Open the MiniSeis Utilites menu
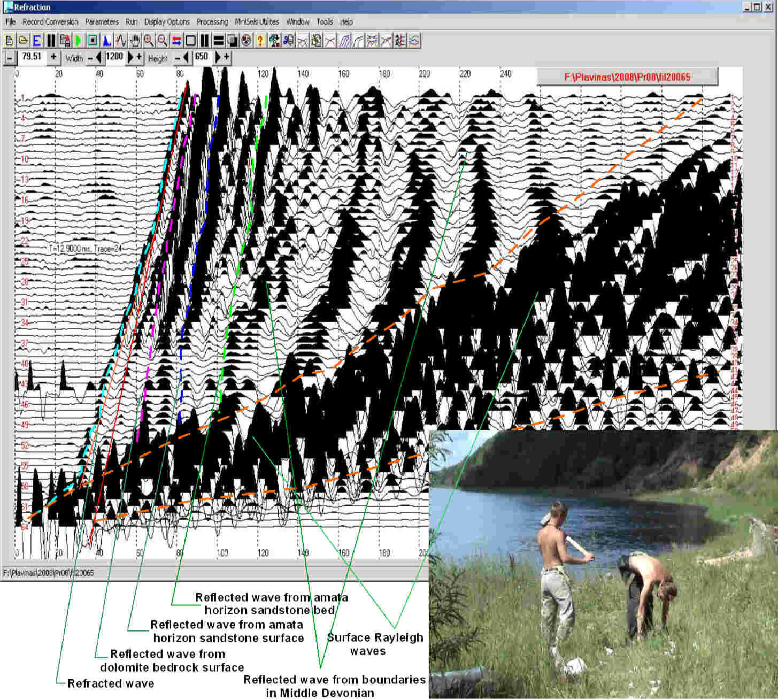 pyautogui.click(x=257, y=22)
